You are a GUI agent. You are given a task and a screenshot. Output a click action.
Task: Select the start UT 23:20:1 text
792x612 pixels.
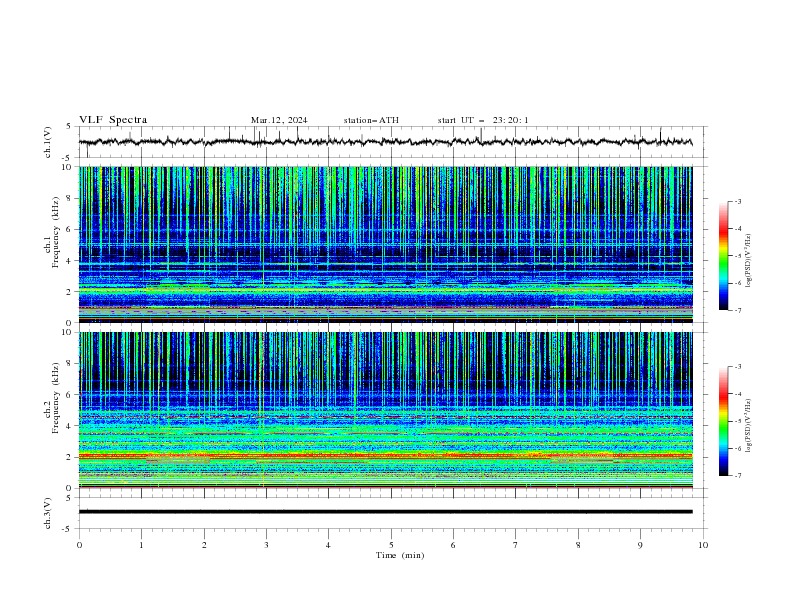(x=483, y=120)
